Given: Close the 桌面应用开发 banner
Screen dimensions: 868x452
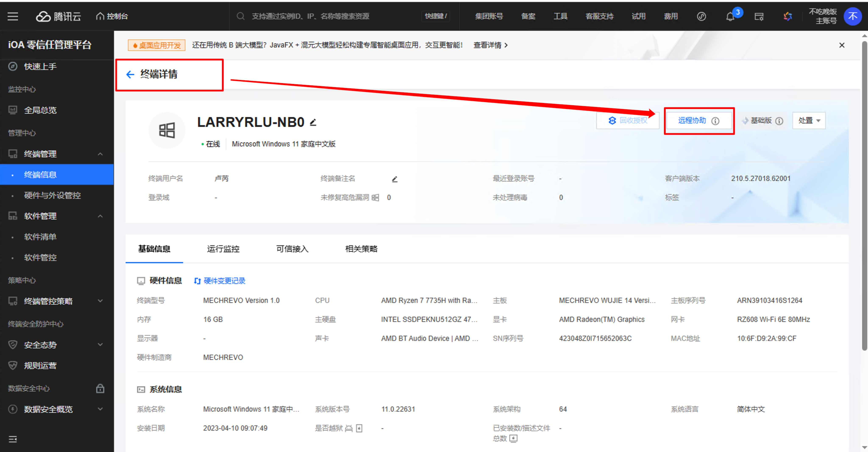Looking at the screenshot, I should click(842, 45).
